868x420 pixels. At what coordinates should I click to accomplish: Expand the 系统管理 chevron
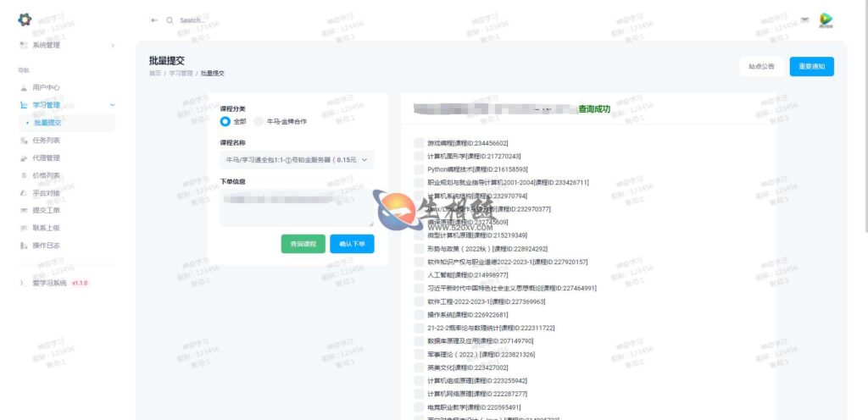pos(113,45)
